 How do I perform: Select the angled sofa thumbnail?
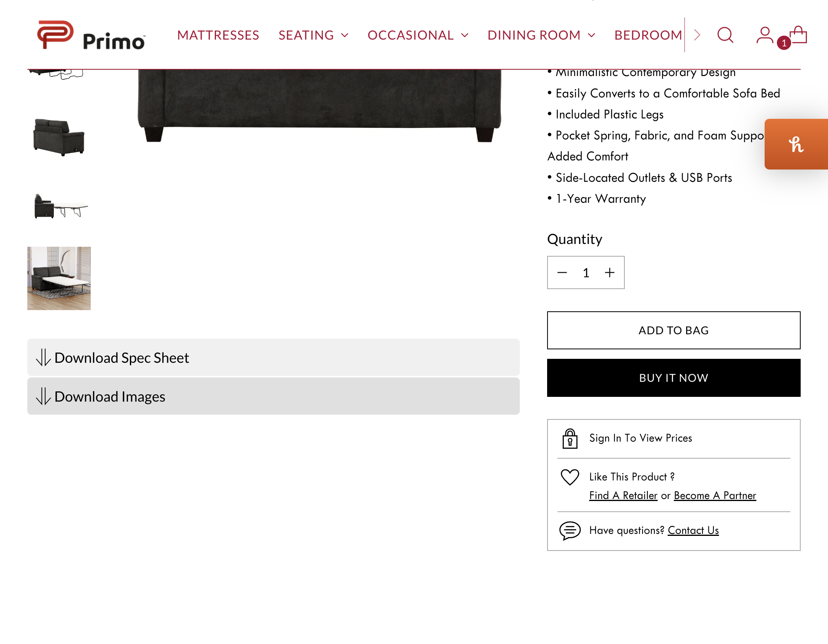pos(59,137)
